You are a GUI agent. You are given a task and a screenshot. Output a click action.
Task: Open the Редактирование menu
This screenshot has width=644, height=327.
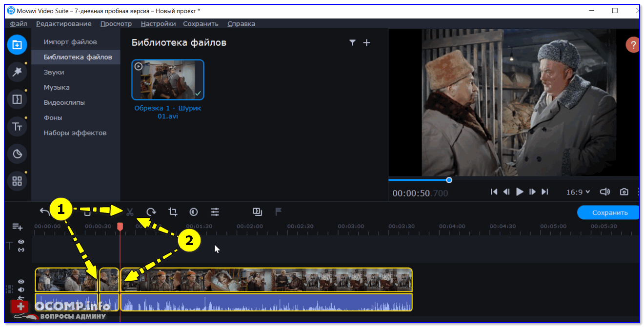63,24
